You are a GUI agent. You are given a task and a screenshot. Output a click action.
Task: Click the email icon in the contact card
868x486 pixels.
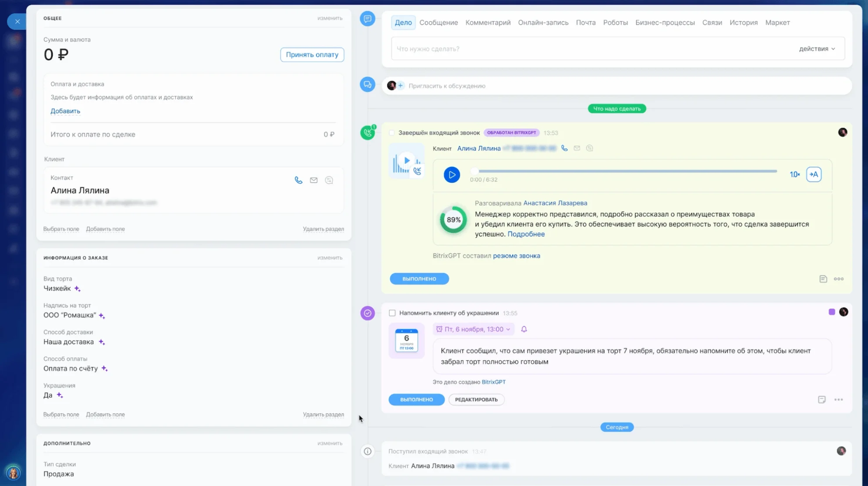pos(314,180)
